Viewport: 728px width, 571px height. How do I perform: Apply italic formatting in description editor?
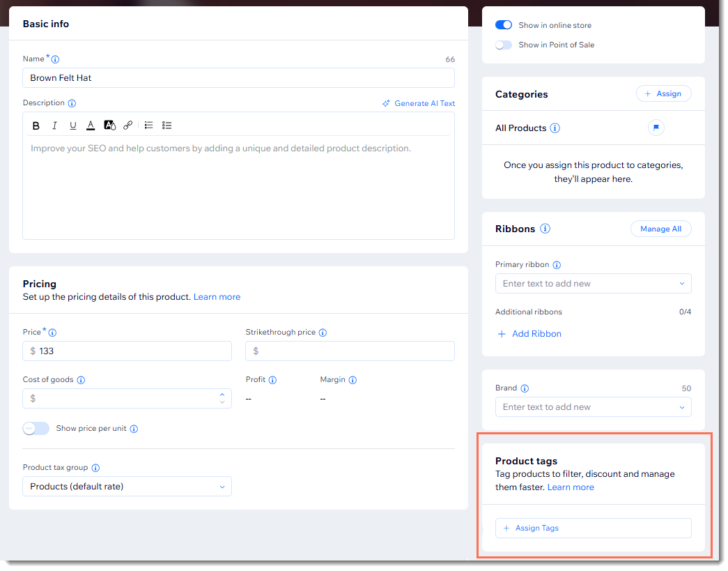click(x=54, y=125)
